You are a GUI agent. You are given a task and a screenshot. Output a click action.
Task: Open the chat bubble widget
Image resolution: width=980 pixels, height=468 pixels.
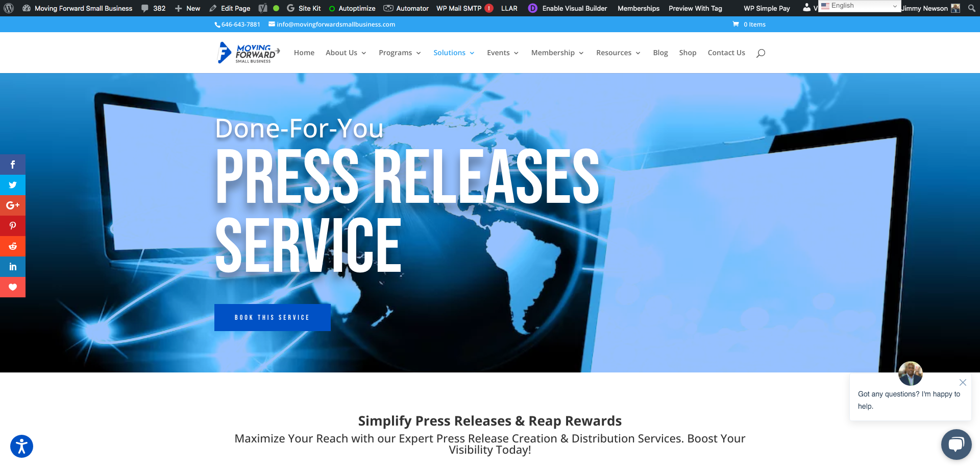(x=956, y=444)
